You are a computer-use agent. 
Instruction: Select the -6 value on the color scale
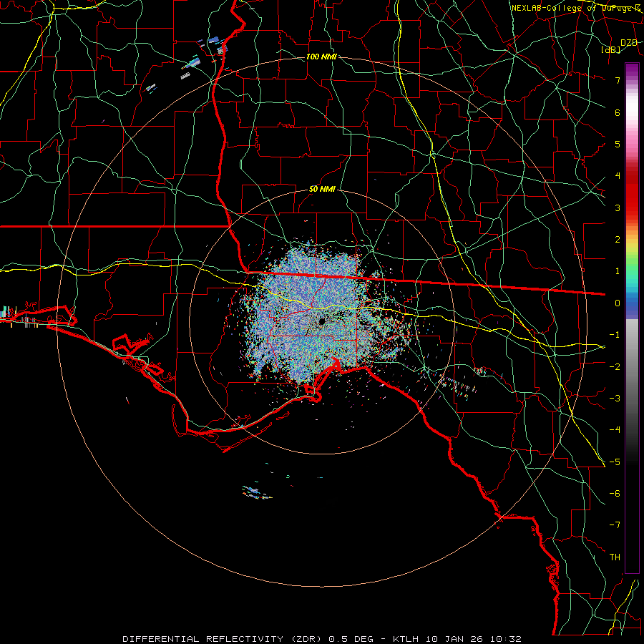pyautogui.click(x=615, y=493)
